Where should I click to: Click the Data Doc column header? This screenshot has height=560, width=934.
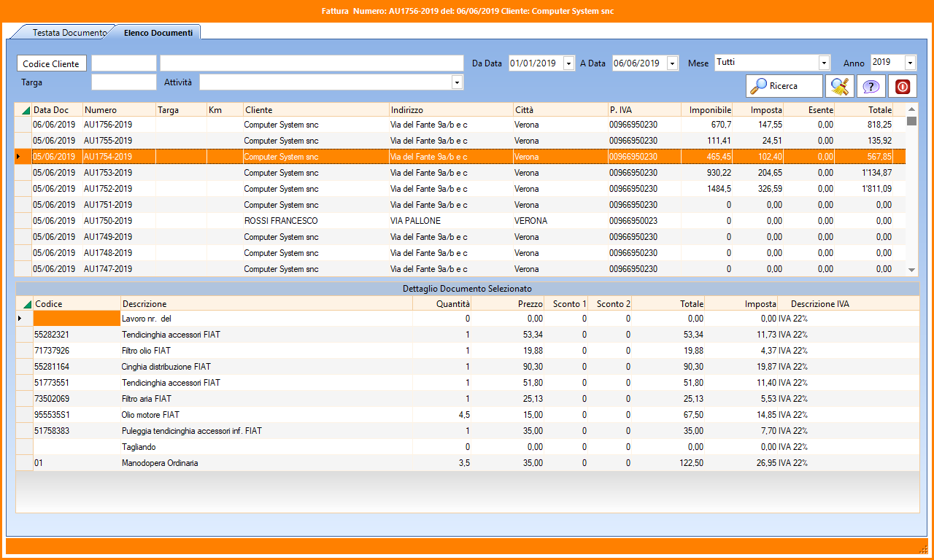[x=57, y=110]
